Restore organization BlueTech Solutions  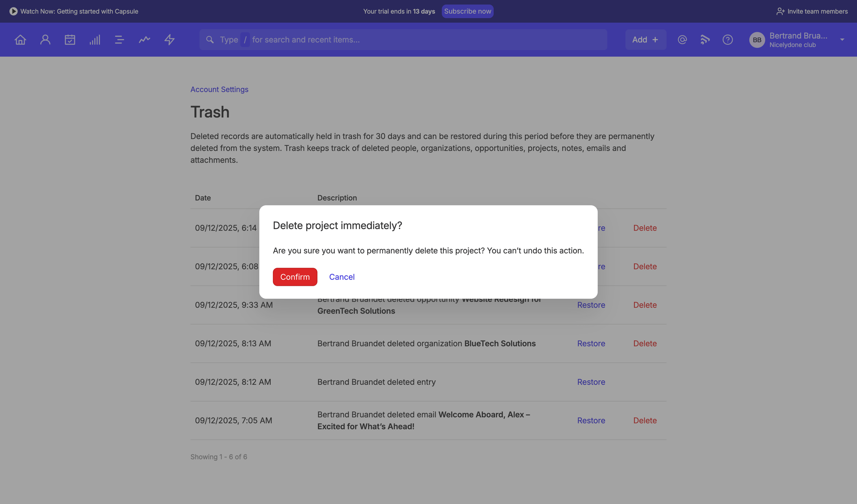click(591, 344)
